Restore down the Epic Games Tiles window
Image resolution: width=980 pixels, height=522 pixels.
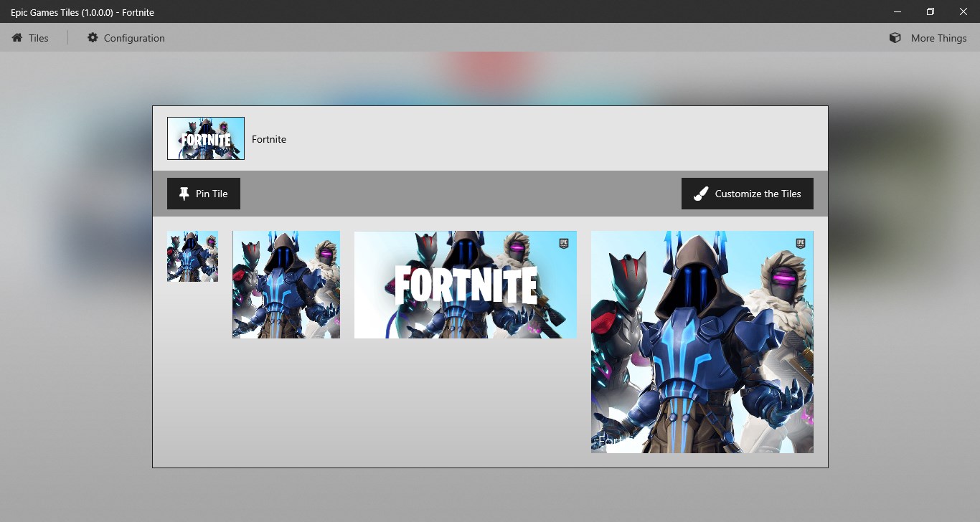[x=930, y=11]
